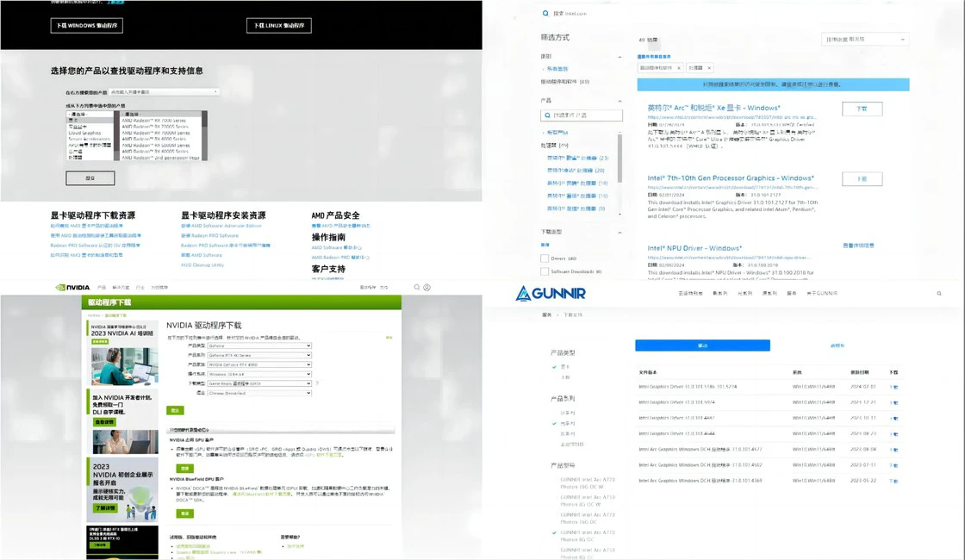The image size is (965, 560).
Task: Click the 下载 LINUX 驱动程序 button on AMD page
Action: click(279, 26)
